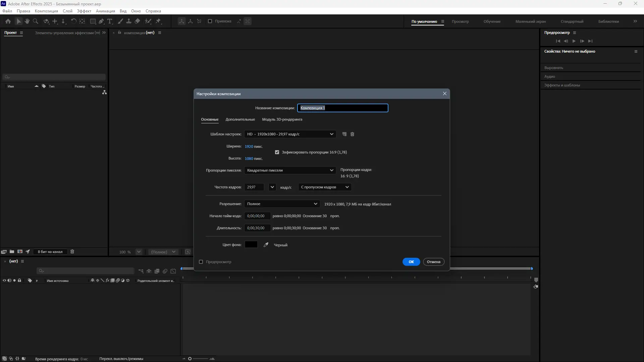The image size is (644, 362).
Task: Select the Clone Stamp tool
Action: pos(129,21)
